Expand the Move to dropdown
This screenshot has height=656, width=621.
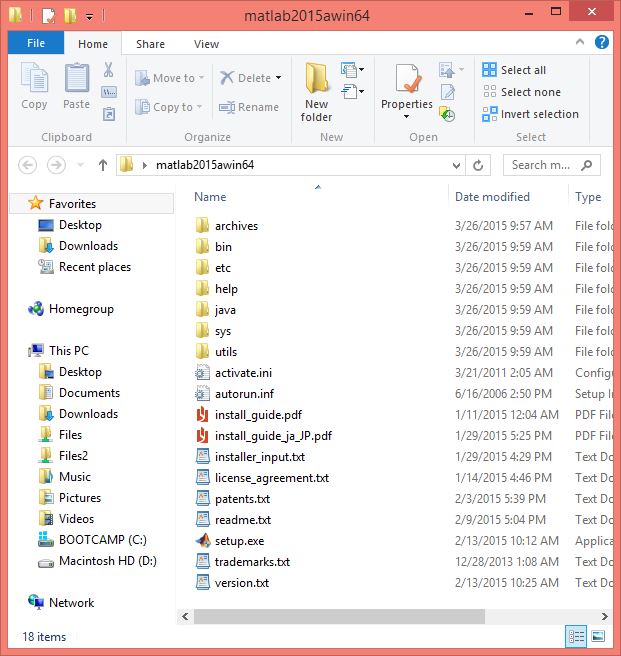tap(201, 77)
